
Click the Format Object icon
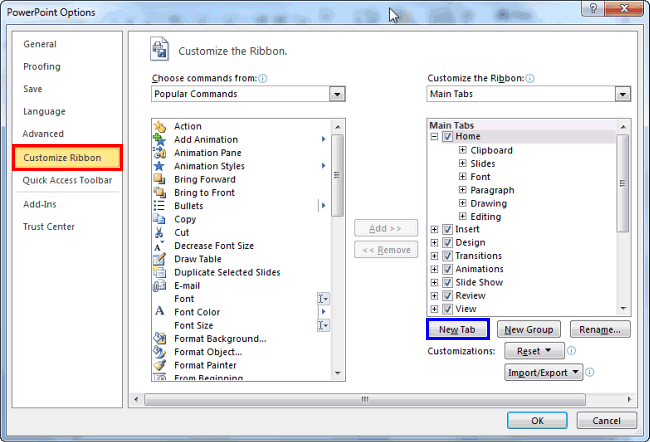pos(160,352)
